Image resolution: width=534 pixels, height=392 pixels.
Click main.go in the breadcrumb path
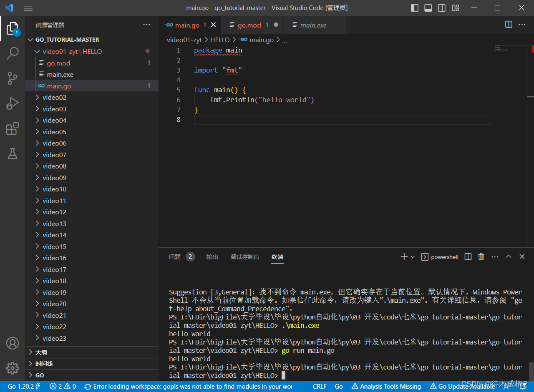point(257,40)
